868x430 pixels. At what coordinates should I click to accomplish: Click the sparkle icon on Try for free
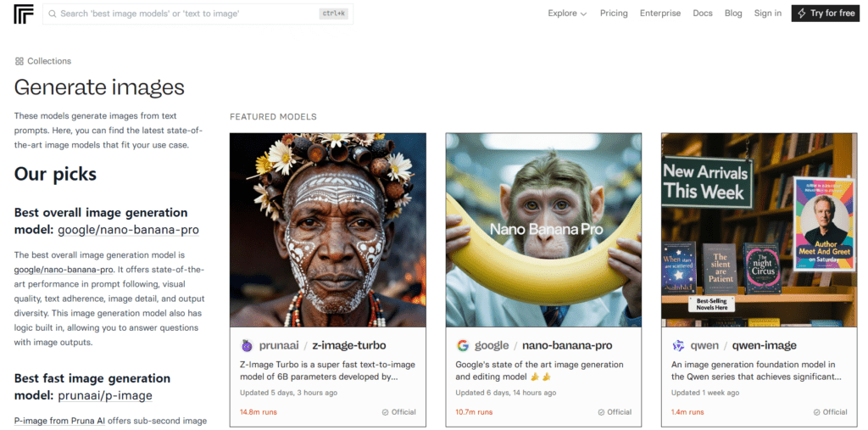[x=802, y=14]
